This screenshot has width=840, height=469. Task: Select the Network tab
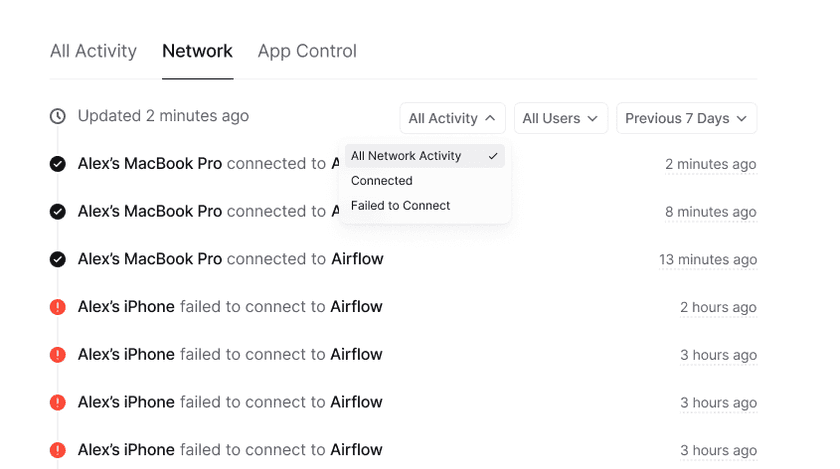197,51
